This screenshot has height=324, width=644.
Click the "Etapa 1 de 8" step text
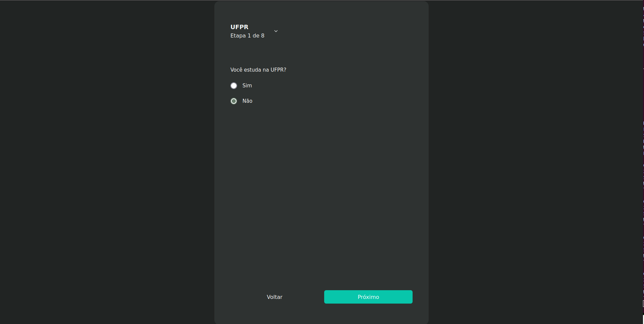[247, 35]
